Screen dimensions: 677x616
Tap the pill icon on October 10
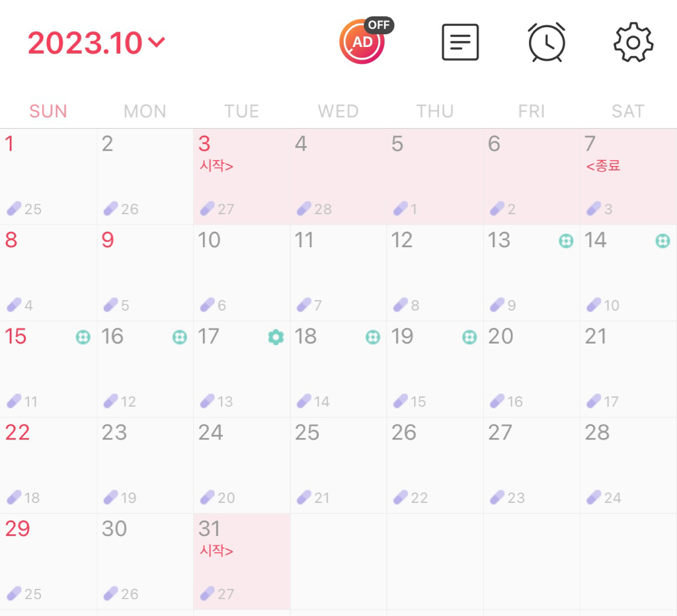(208, 305)
